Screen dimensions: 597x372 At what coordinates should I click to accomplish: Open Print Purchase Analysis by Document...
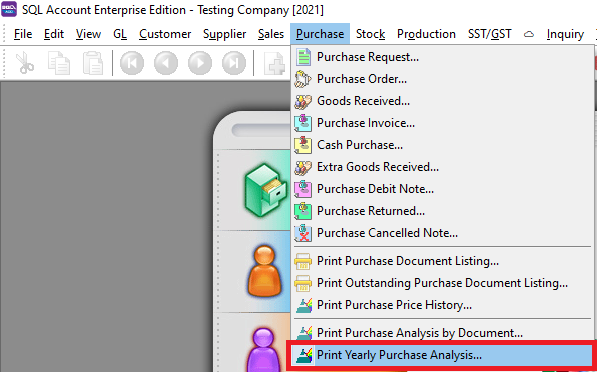pyautogui.click(x=420, y=333)
